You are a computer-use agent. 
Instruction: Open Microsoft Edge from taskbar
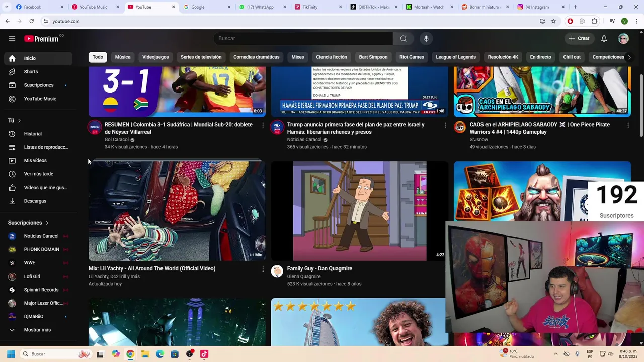(x=160, y=354)
